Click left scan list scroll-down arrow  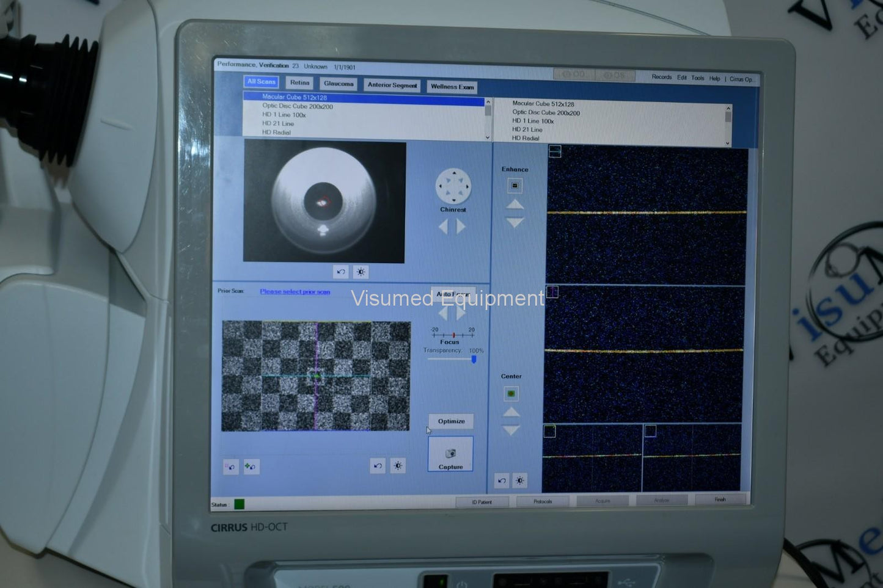488,137
